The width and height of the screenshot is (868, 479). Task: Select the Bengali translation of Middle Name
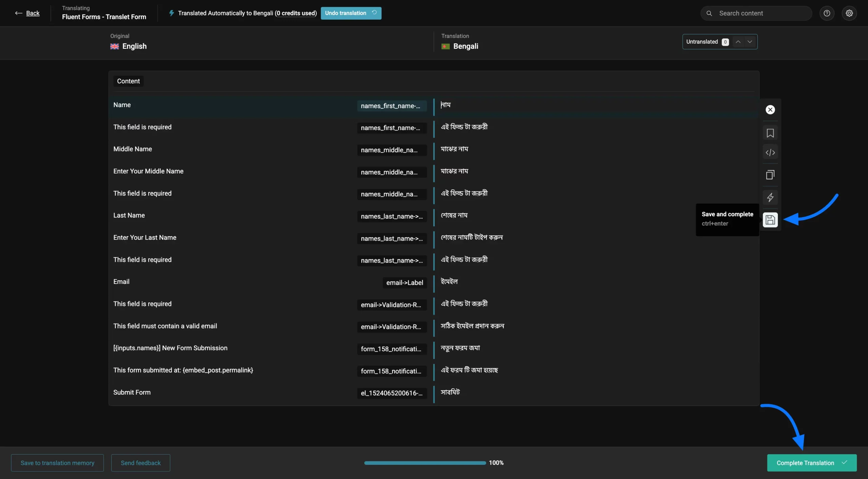pyautogui.click(x=454, y=149)
